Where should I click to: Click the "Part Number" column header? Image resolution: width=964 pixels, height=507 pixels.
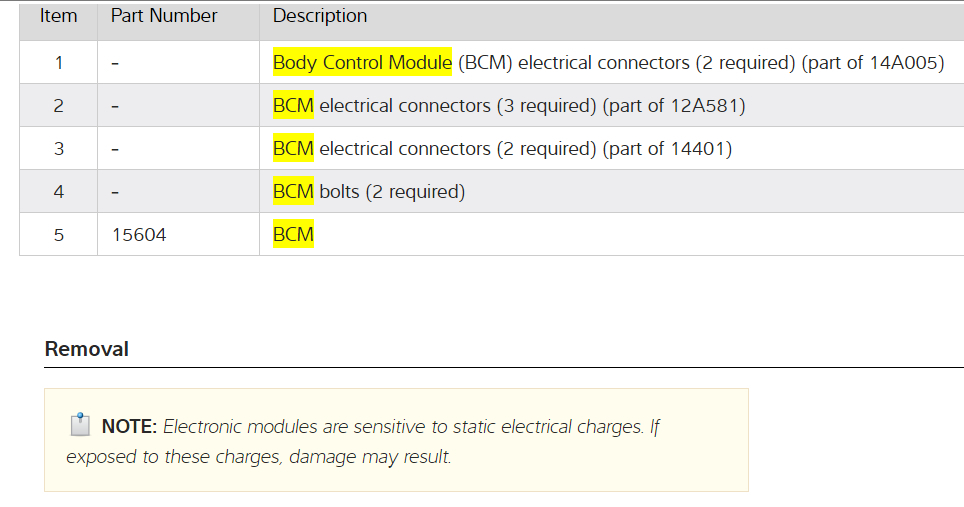(164, 16)
